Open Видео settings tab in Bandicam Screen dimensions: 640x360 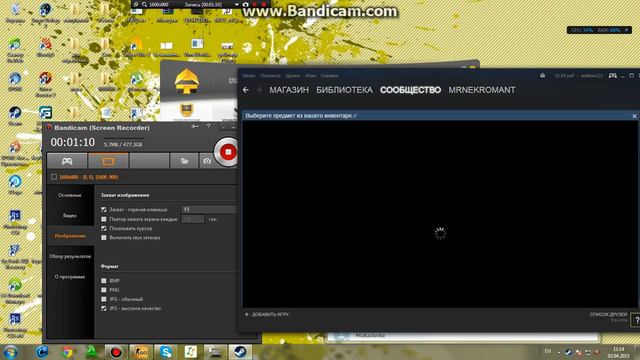pos(70,216)
